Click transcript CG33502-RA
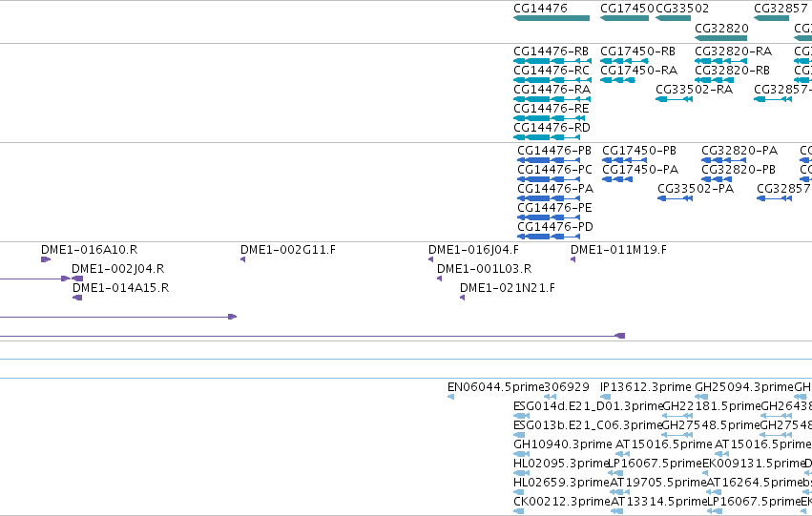Image resolution: width=812 pixels, height=516 pixels. tap(694, 90)
